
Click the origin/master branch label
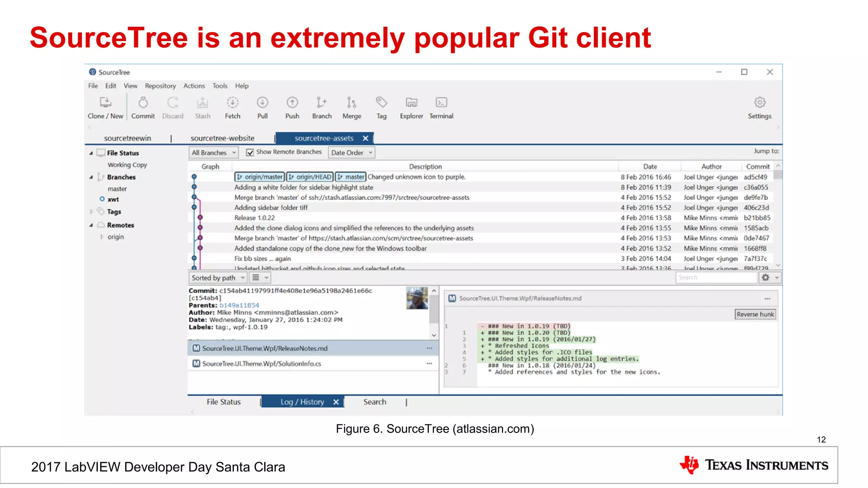point(259,177)
